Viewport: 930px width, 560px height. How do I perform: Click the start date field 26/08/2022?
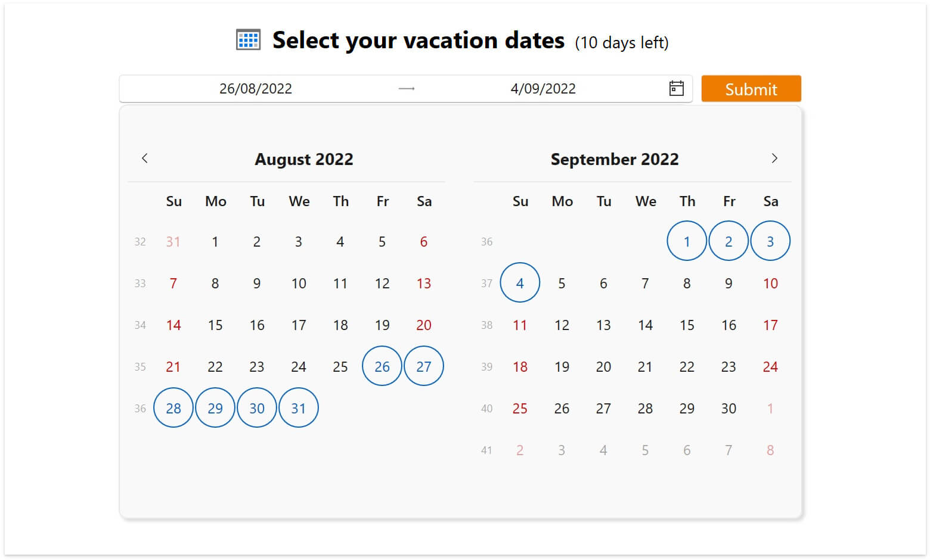(256, 89)
